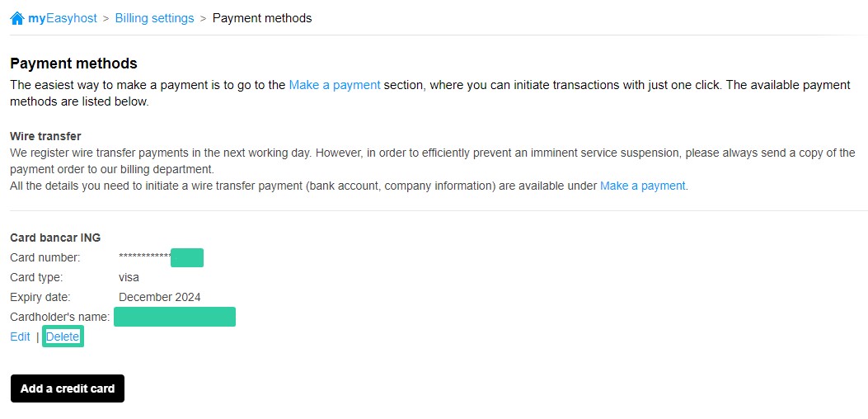This screenshot has height=419, width=868.
Task: Click Add a credit card button
Action: (x=68, y=388)
